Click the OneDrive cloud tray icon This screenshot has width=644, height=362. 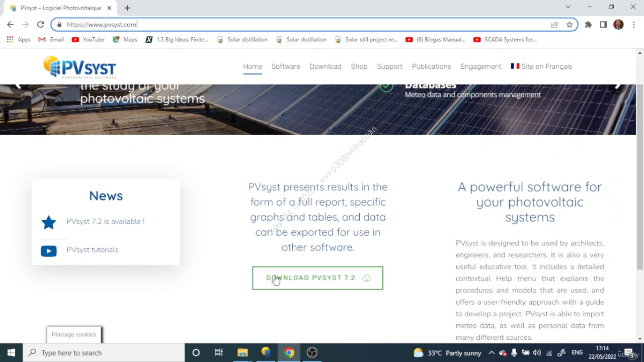click(x=503, y=353)
